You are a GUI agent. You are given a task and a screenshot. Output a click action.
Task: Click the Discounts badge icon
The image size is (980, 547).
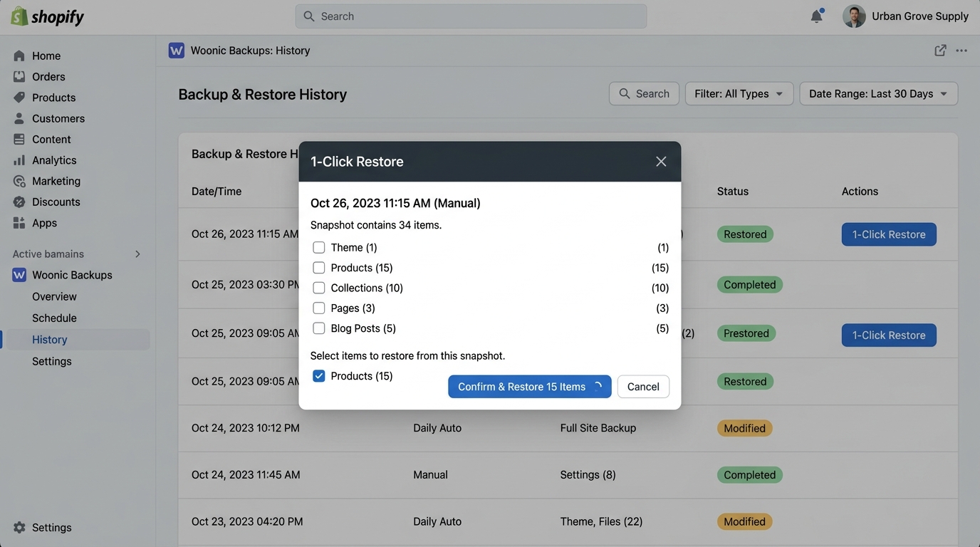coord(19,202)
